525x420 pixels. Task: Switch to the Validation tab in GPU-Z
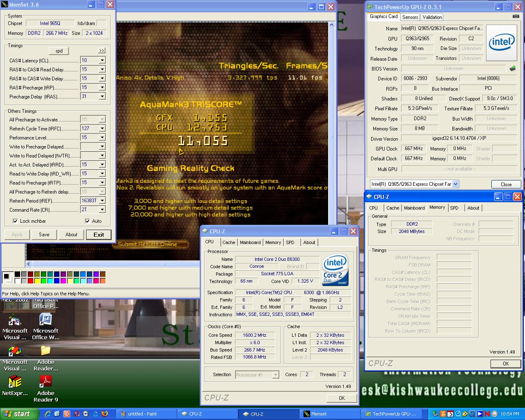(x=432, y=17)
